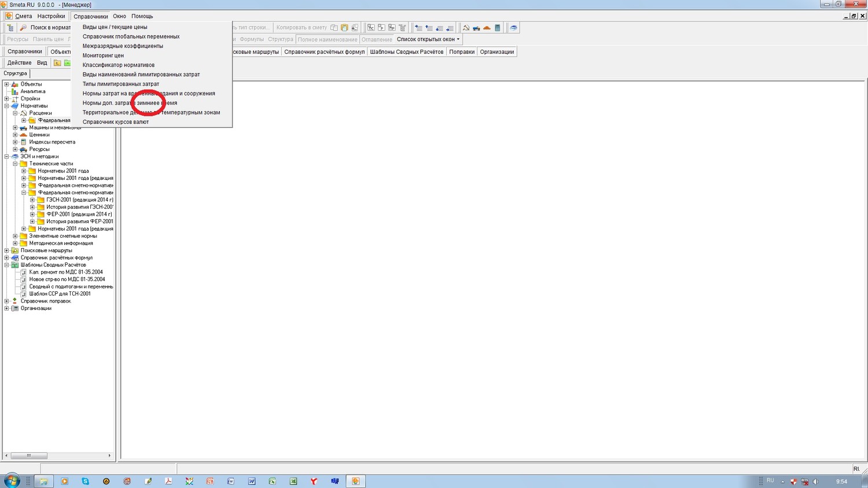Switch to 'Справочник расчётных формул' tab

click(325, 52)
